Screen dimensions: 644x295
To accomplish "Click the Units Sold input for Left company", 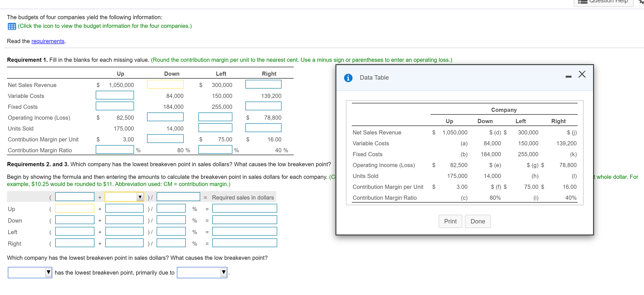I will click(215, 127).
